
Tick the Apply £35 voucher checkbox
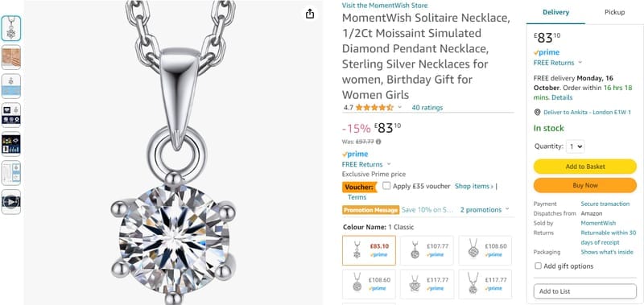386,186
